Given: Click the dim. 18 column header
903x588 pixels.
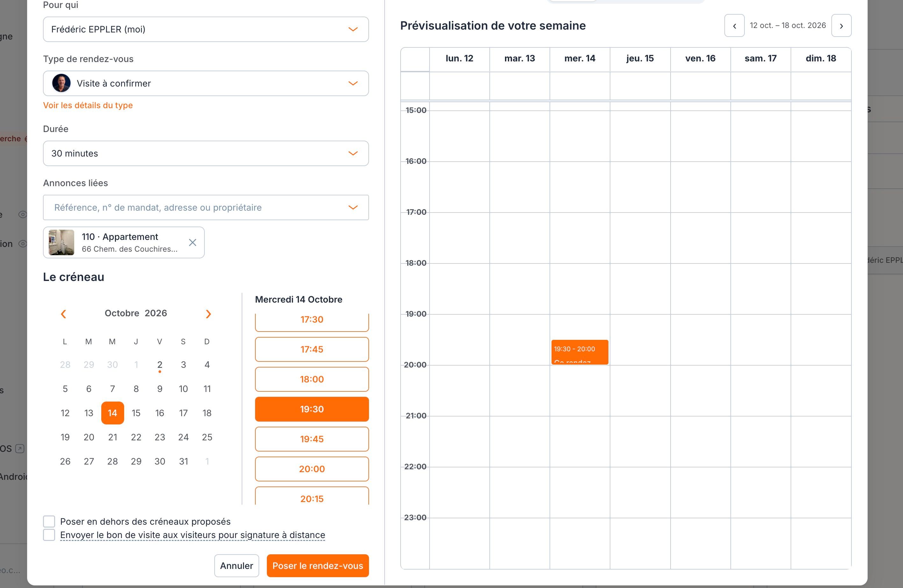Looking at the screenshot, I should pyautogui.click(x=821, y=58).
